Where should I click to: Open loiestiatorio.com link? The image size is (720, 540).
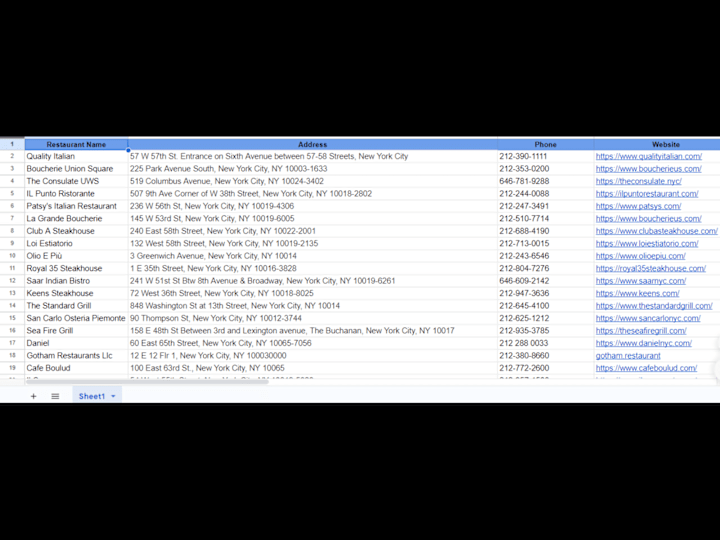pos(647,243)
